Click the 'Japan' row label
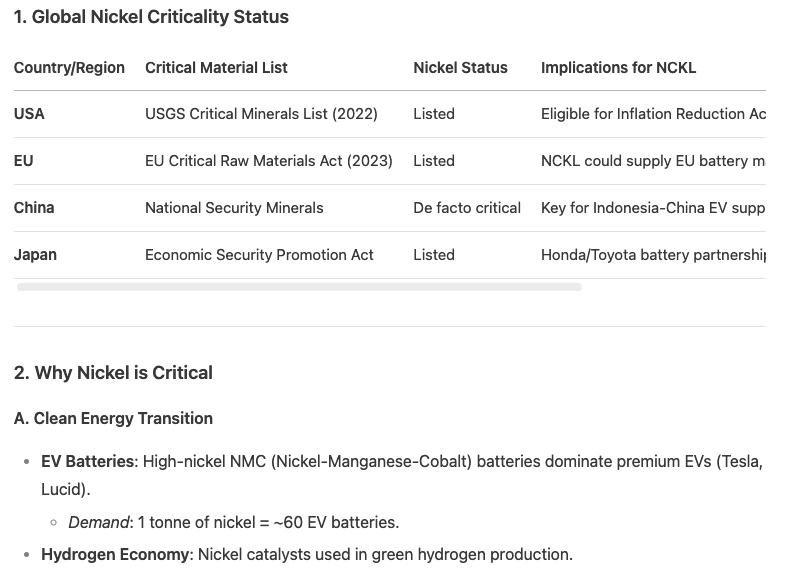The image size is (787, 571). click(x=35, y=255)
